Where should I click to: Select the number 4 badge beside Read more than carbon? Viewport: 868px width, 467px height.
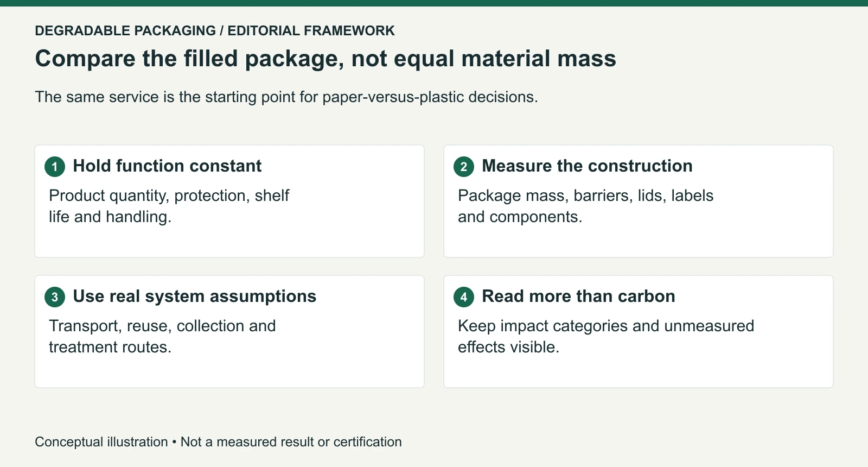pyautogui.click(x=464, y=297)
